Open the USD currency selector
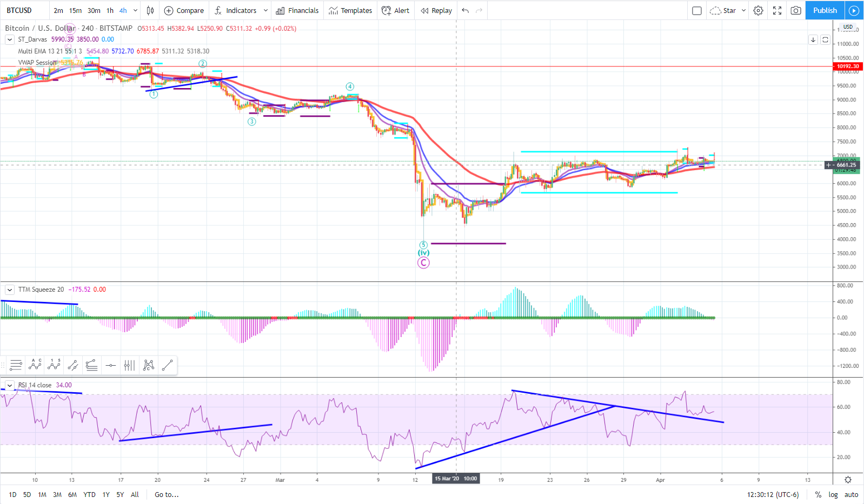The image size is (864, 504). coord(848,26)
